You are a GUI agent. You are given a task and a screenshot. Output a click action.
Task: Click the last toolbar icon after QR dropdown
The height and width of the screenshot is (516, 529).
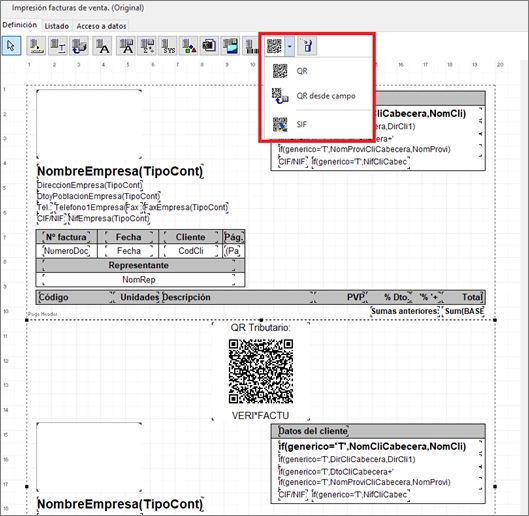tap(307, 46)
